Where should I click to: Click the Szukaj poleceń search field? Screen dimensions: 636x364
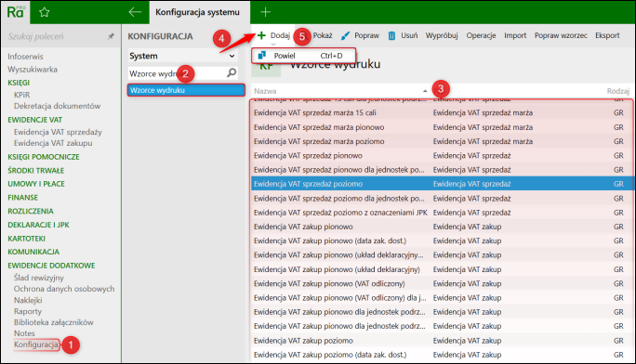pos(55,36)
